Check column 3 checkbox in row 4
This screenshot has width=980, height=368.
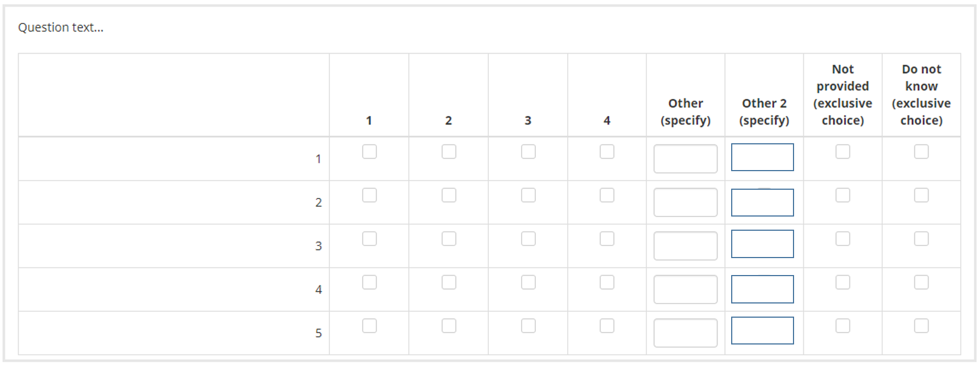[x=528, y=282]
